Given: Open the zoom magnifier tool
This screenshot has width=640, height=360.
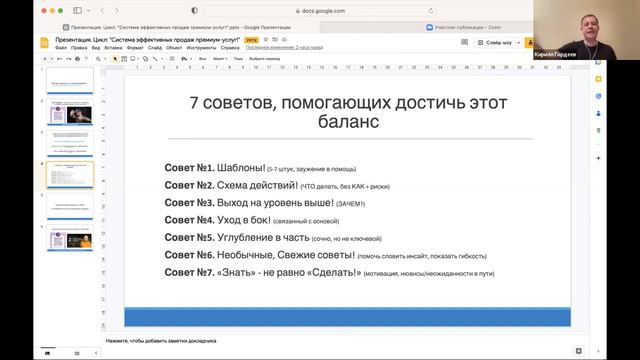Looking at the screenshot, I should tap(98, 59).
